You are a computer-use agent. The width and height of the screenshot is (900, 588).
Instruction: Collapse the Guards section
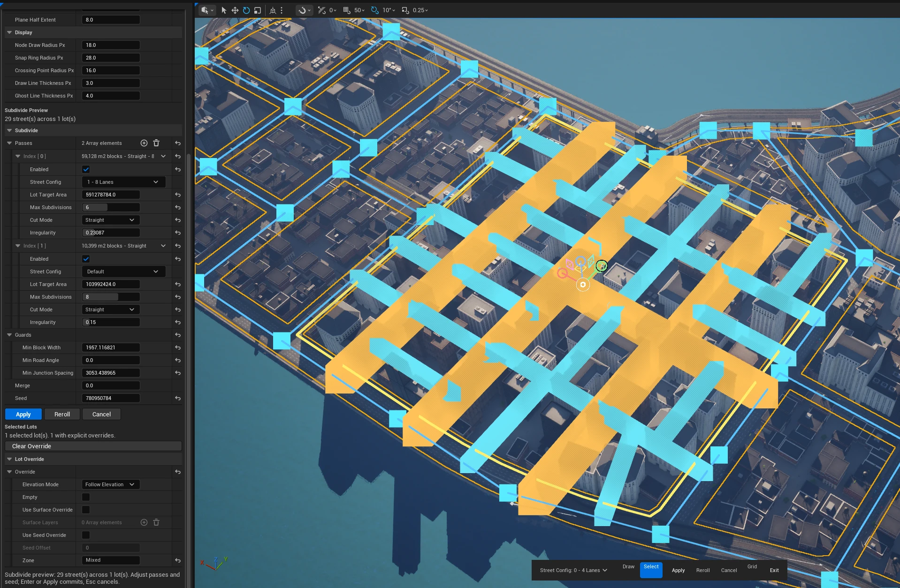tap(9, 335)
